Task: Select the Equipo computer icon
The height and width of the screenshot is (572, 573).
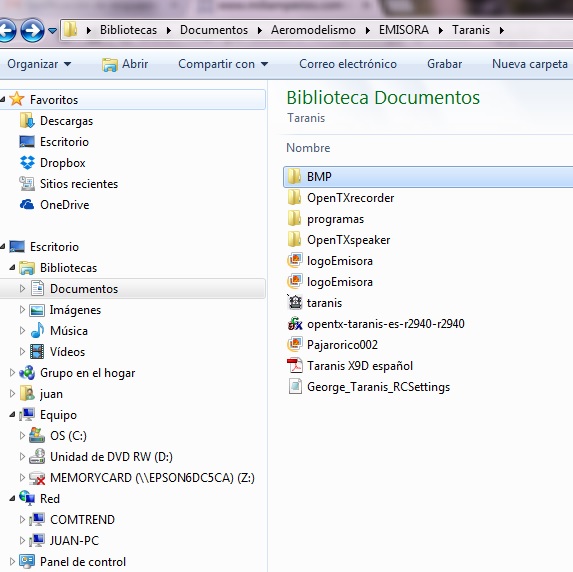Action: pyautogui.click(x=27, y=414)
